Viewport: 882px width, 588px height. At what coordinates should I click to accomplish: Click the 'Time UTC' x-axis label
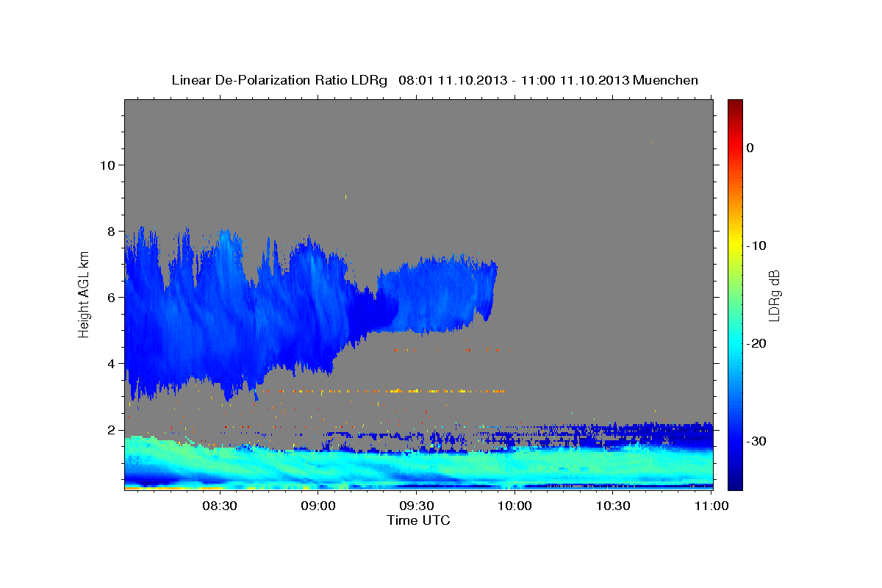pyautogui.click(x=418, y=520)
